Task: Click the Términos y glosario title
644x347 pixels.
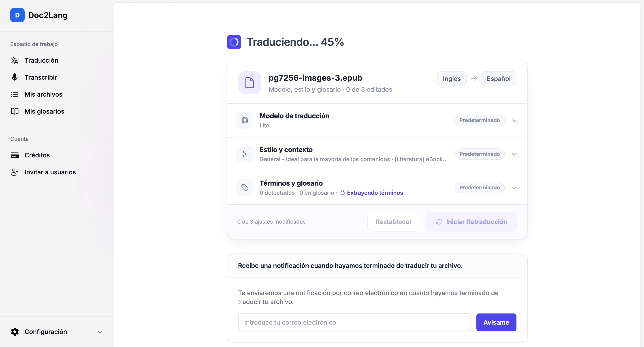Action: (291, 183)
